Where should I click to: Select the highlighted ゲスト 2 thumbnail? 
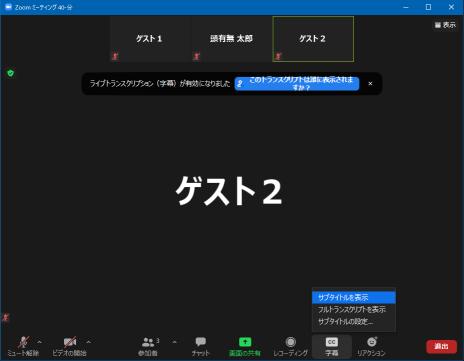pos(313,39)
